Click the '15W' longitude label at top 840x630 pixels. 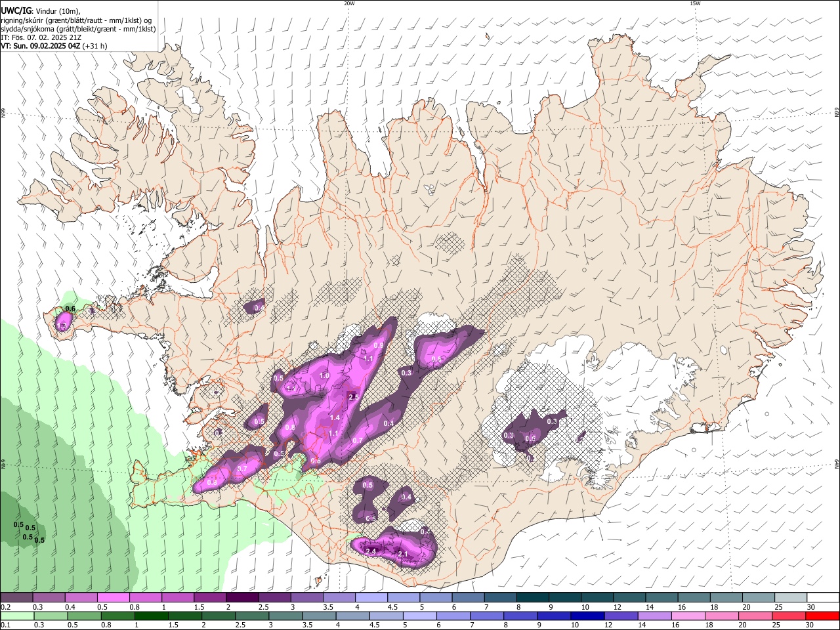695,3
